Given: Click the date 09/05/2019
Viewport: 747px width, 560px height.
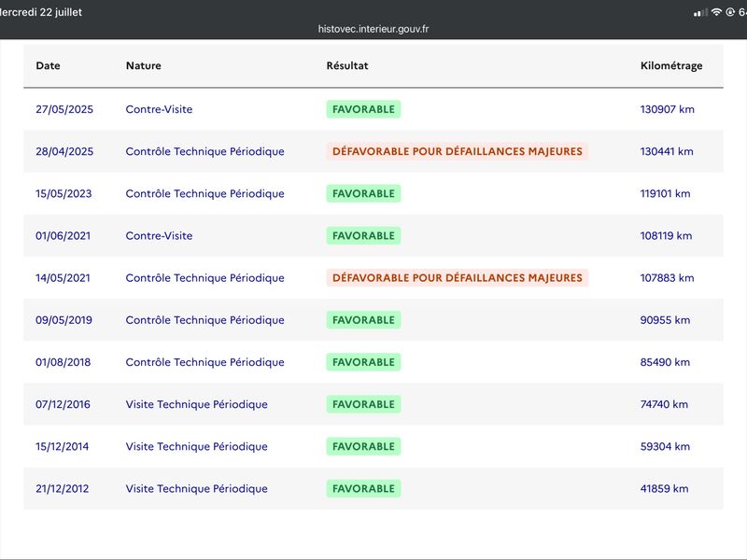Looking at the screenshot, I should tap(63, 320).
